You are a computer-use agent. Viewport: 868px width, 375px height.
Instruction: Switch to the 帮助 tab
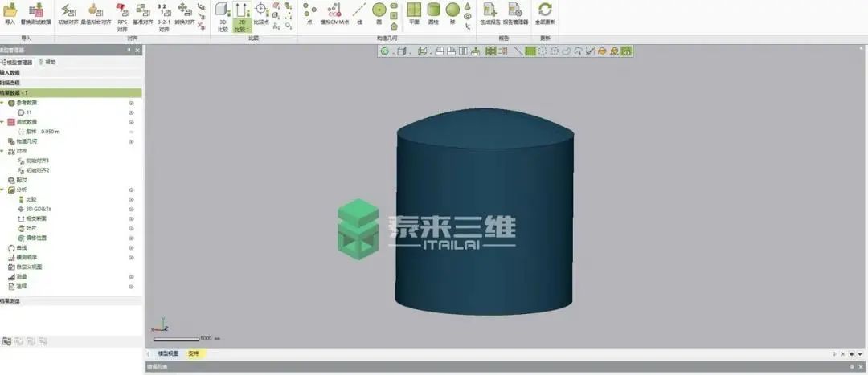(x=47, y=62)
